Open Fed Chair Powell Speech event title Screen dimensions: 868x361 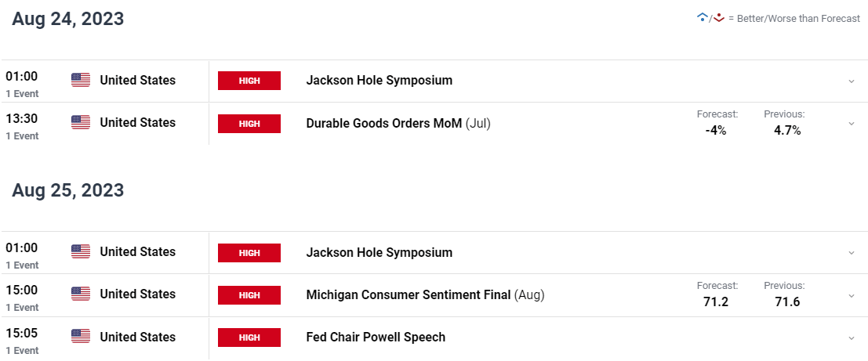click(x=376, y=337)
